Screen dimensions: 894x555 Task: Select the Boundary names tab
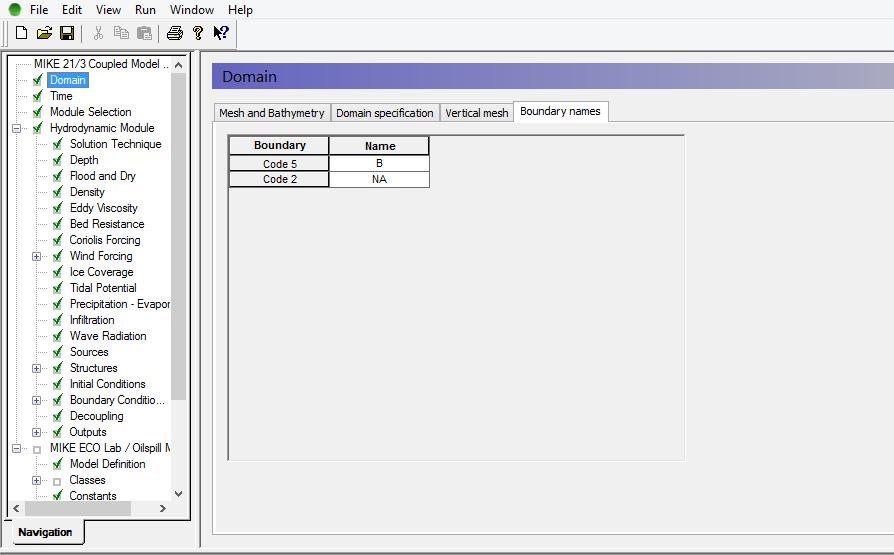coord(560,111)
